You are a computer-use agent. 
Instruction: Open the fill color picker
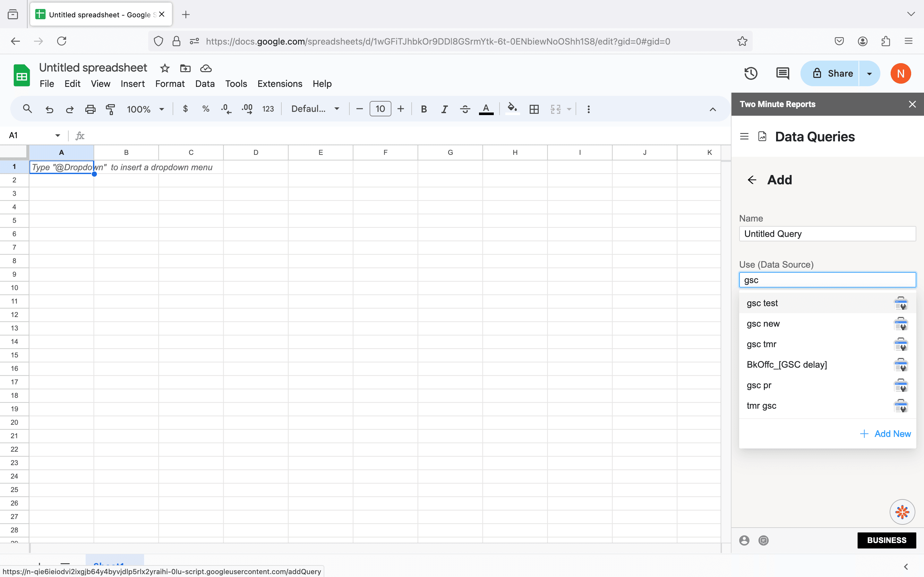coord(512,109)
